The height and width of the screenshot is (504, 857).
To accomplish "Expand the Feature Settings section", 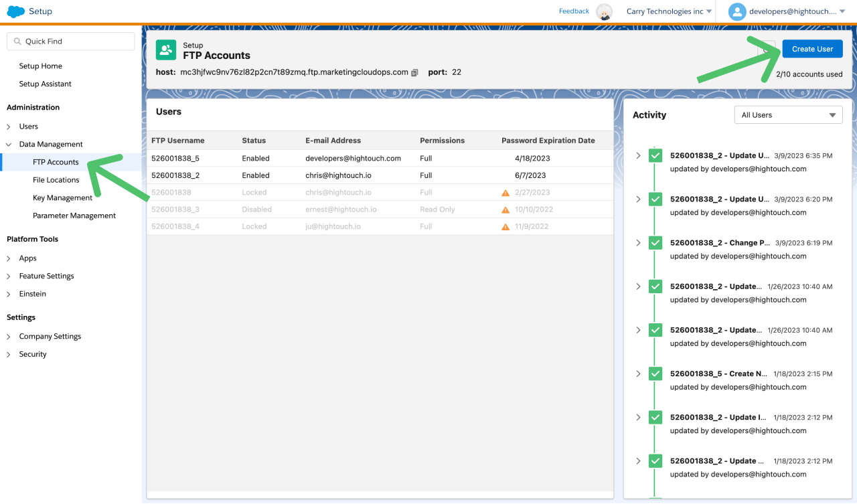I will pyautogui.click(x=9, y=276).
